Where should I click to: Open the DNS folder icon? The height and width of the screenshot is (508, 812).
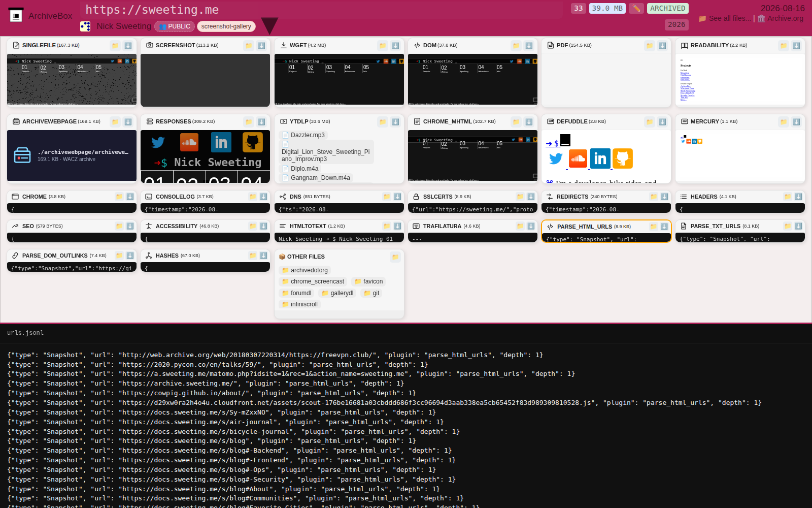[387, 197]
